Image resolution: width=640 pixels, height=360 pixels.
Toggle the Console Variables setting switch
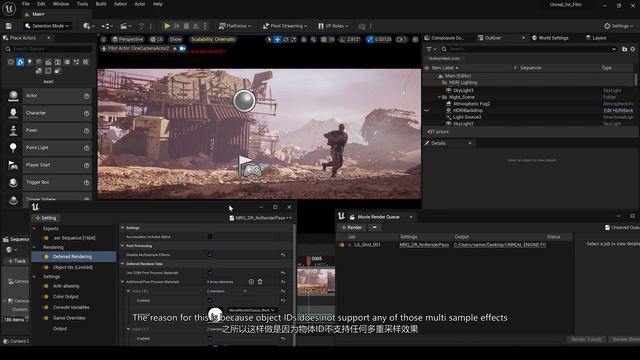(46, 307)
